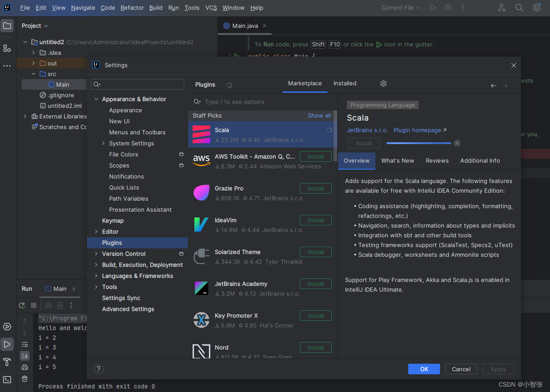Focus the settings search field

tap(137, 84)
